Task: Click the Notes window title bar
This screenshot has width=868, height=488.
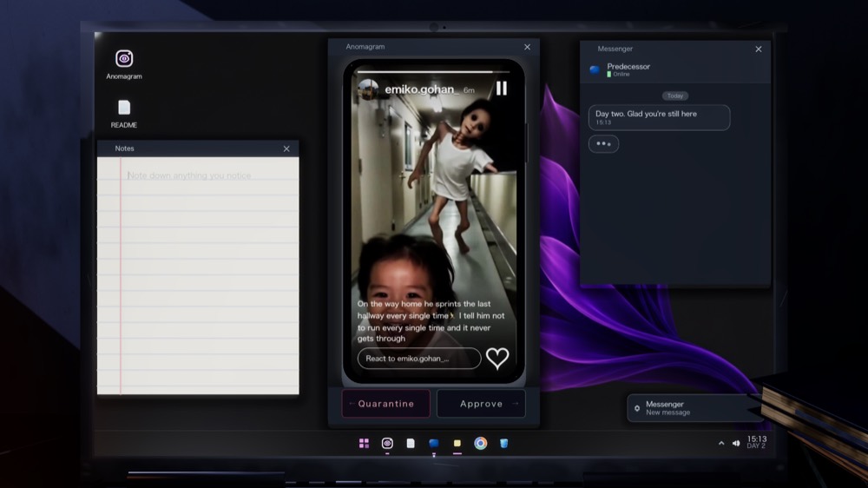Action: coord(198,148)
